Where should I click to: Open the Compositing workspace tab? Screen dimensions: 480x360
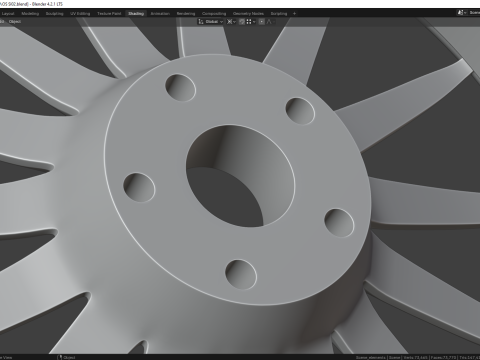214,14
